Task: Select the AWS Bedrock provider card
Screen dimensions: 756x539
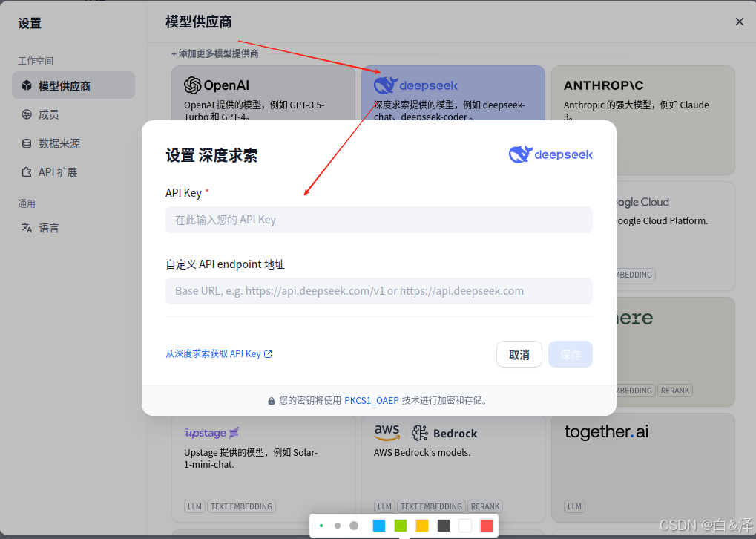Action: tap(453, 468)
